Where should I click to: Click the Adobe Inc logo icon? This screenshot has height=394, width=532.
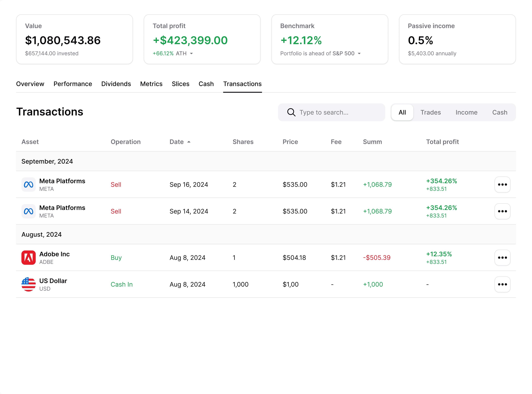28,257
